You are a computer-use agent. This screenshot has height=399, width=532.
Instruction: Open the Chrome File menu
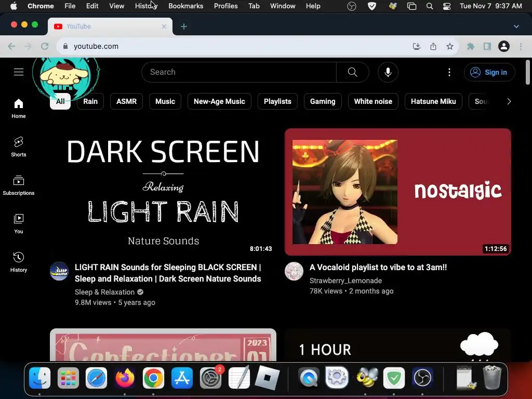point(70,6)
